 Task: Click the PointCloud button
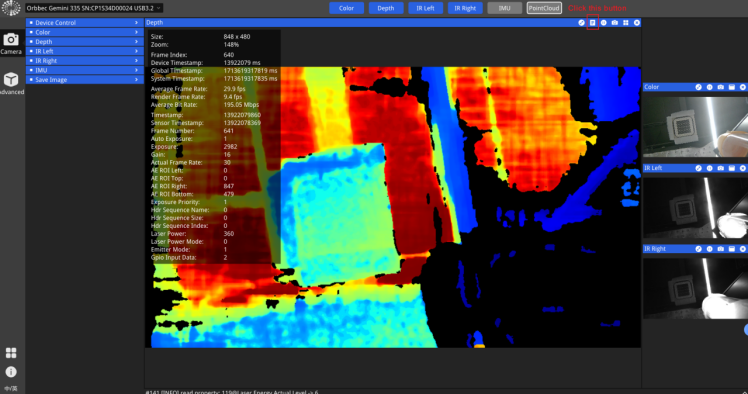(x=544, y=8)
